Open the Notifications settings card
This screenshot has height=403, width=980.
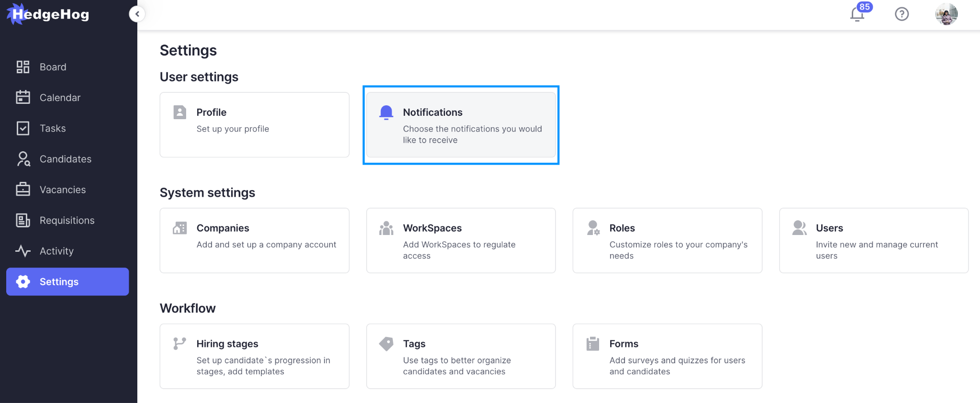click(x=460, y=125)
